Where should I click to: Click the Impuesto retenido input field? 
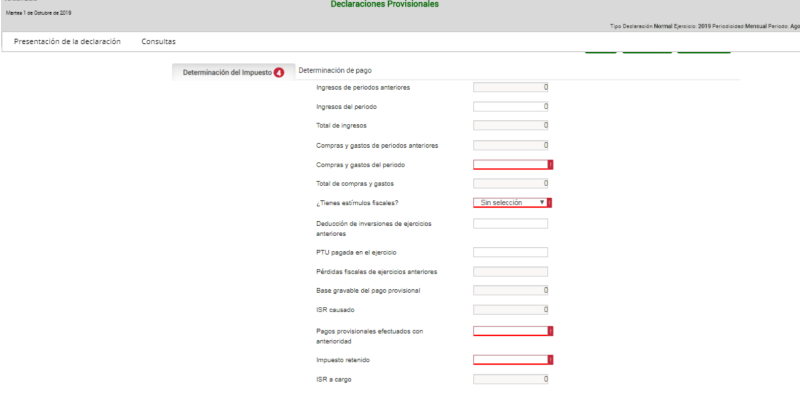click(x=510, y=360)
